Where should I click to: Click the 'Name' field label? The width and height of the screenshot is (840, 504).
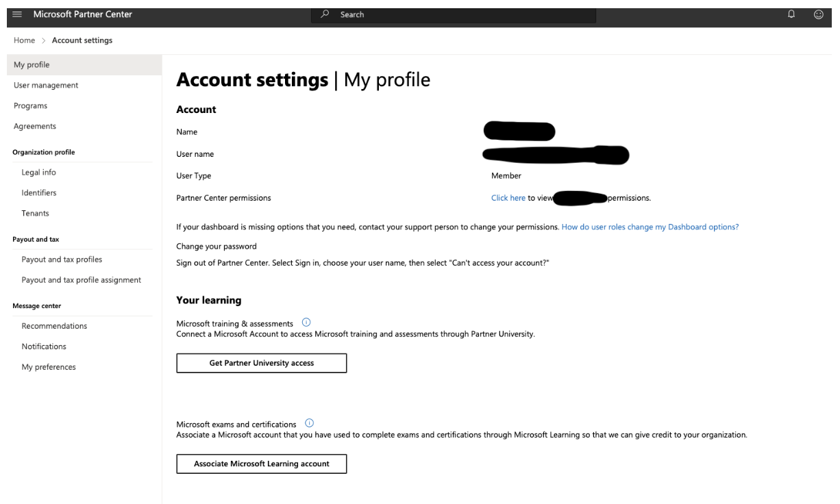[187, 132]
